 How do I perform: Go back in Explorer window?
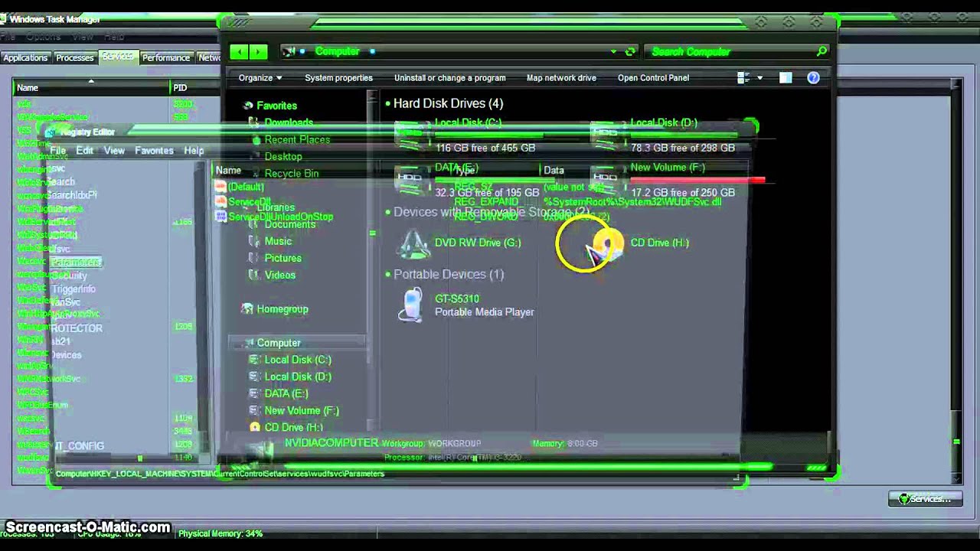click(239, 51)
